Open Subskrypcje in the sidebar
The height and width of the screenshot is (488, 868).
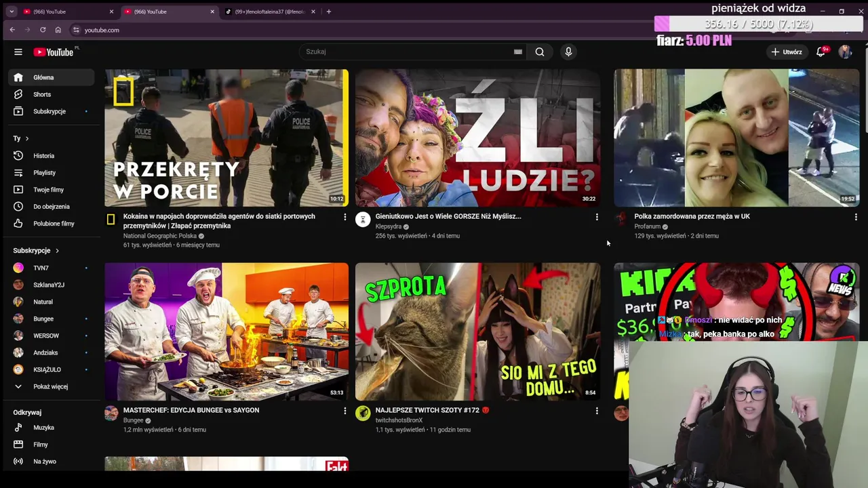coord(52,111)
